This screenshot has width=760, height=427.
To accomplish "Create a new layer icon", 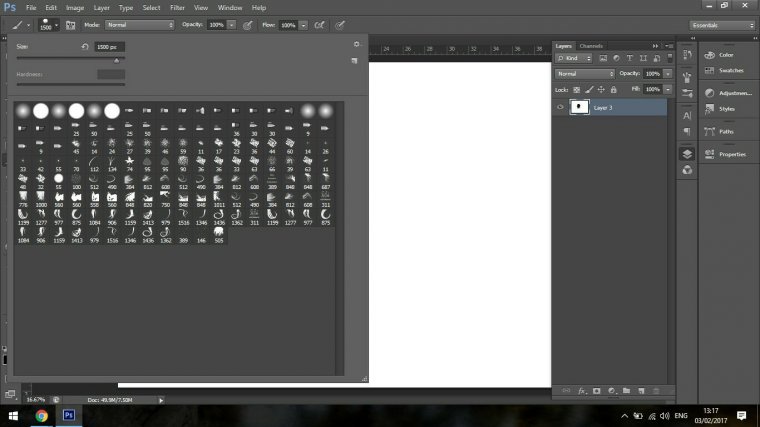I will 641,391.
